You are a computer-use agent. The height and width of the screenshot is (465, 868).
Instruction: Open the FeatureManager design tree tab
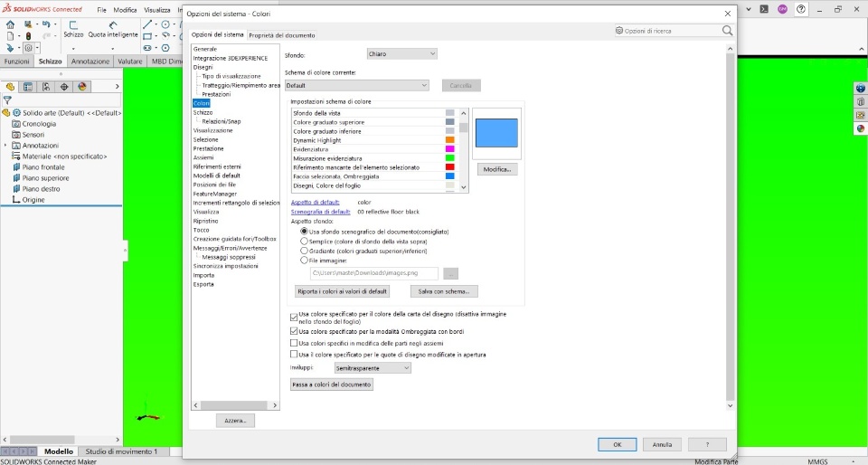10,86
